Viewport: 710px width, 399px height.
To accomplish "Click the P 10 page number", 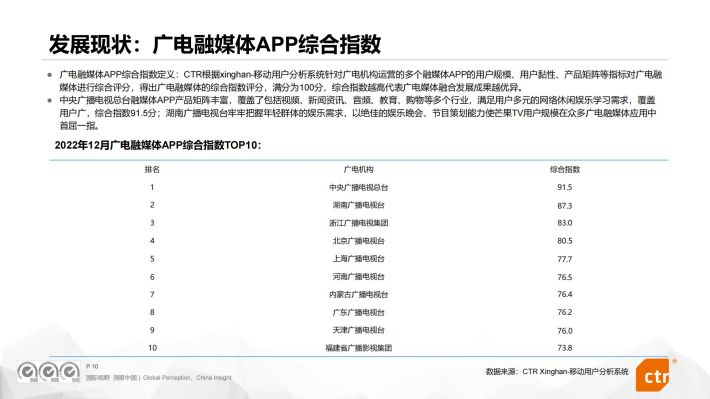I will tap(92, 366).
